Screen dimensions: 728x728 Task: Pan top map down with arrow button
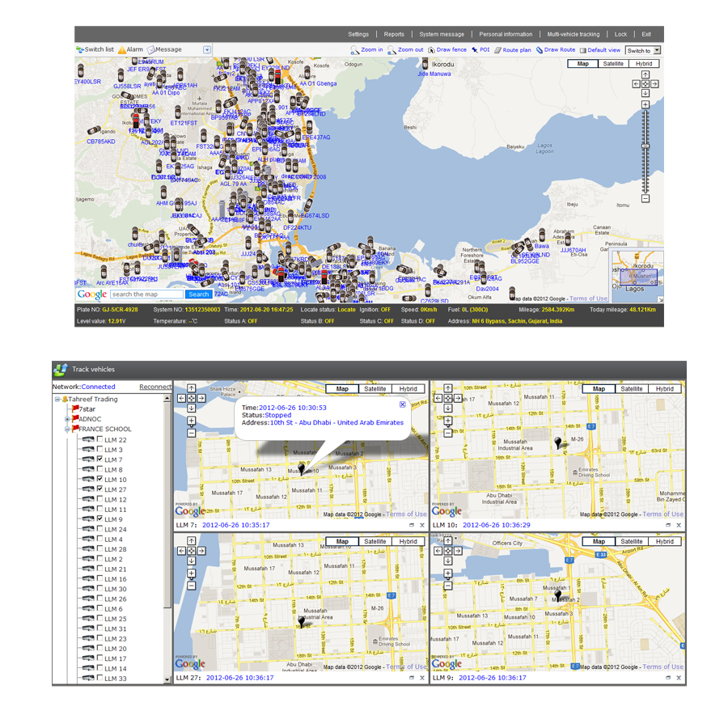[645, 93]
